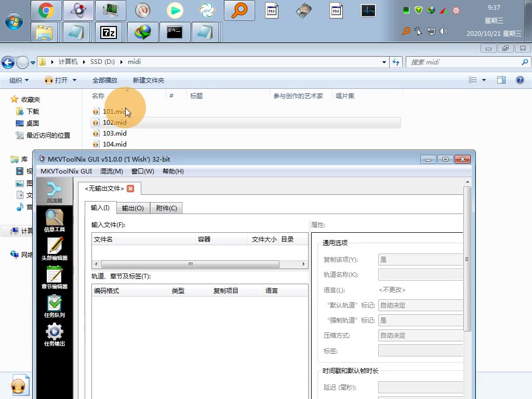Viewport: 532px width, 399px height.
Task: Open the 压缩方式 dropdown set to 自动决定
Action: point(421,335)
